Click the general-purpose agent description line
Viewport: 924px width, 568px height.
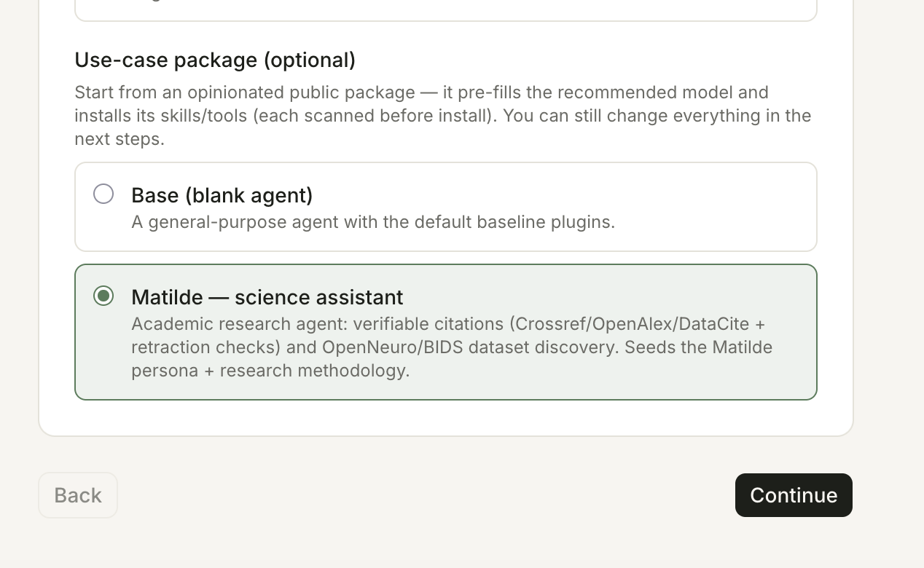pyautogui.click(x=373, y=222)
